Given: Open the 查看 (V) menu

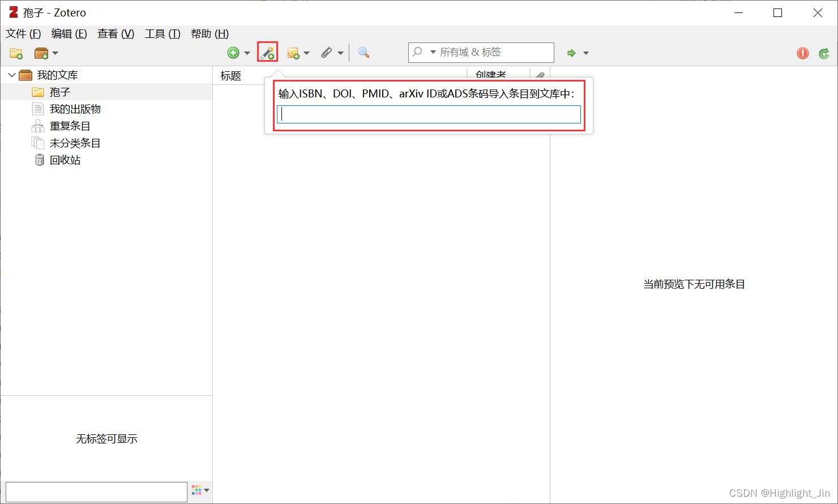Looking at the screenshot, I should click(x=116, y=34).
